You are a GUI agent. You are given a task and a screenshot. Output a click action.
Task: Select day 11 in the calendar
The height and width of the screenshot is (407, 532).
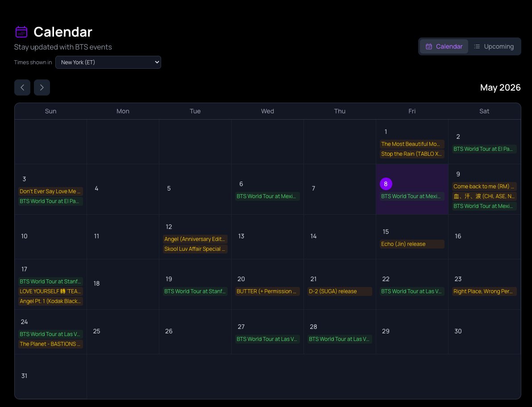97,237
